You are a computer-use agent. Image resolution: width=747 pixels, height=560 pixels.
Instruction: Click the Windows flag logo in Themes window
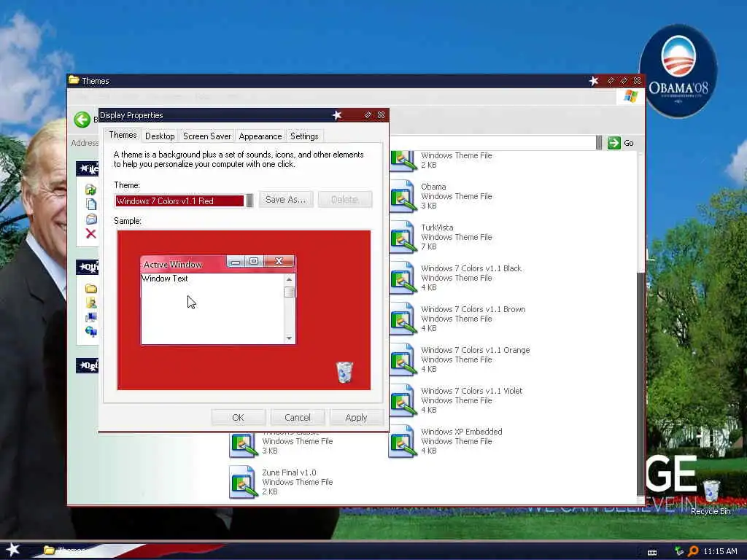pos(630,96)
